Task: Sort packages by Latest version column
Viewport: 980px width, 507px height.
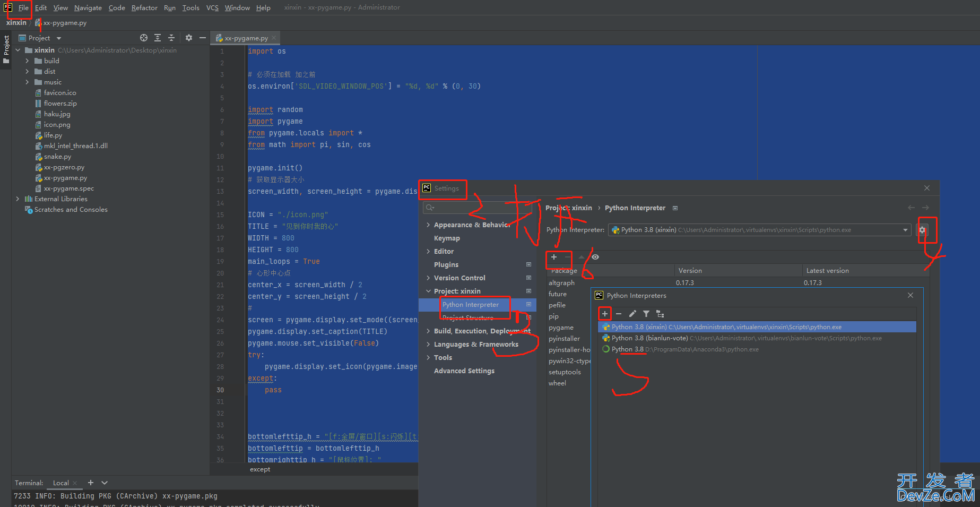Action: (x=827, y=271)
